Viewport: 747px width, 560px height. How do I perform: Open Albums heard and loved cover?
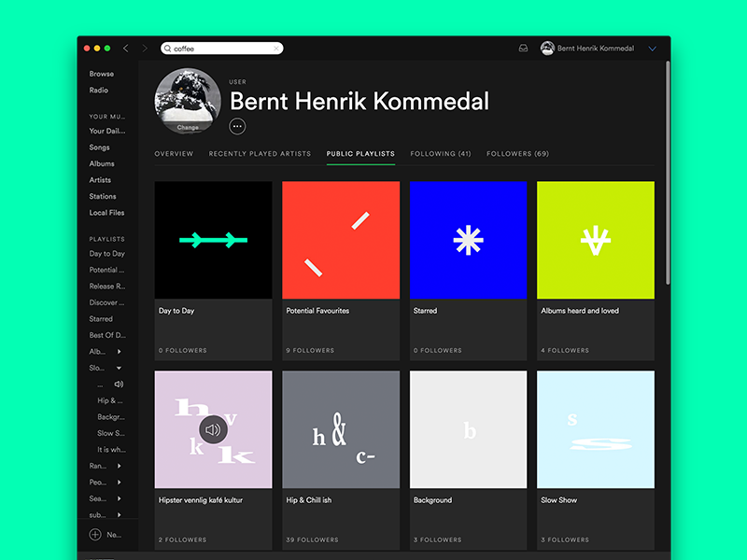coord(596,240)
